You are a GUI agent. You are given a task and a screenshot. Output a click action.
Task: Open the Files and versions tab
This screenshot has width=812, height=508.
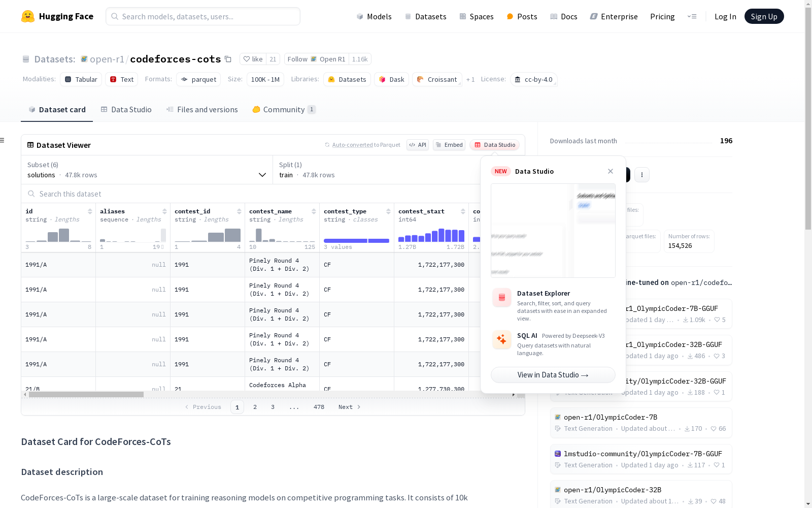pos(202,109)
